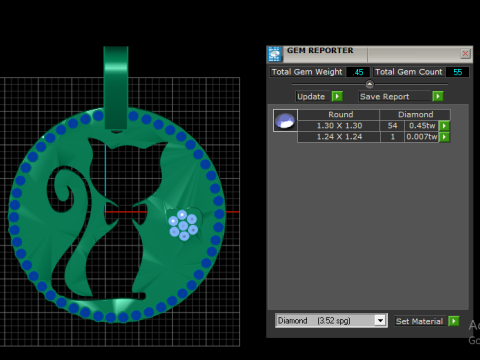The width and height of the screenshot is (480, 360).
Task: Click the Update green arrow button
Action: [x=337, y=96]
